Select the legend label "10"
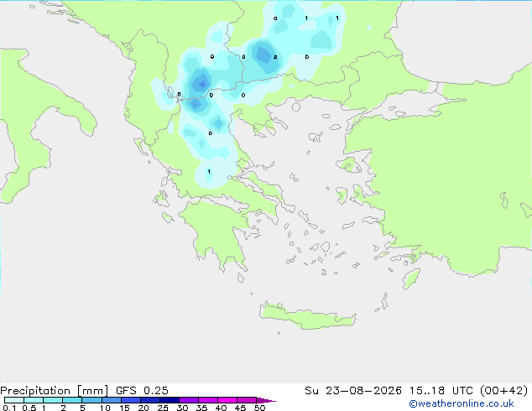This screenshot has height=411, width=532. click(105, 408)
